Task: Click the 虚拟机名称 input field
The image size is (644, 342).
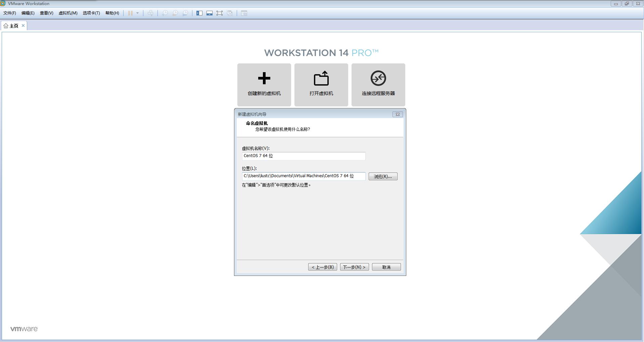Action: tap(304, 156)
